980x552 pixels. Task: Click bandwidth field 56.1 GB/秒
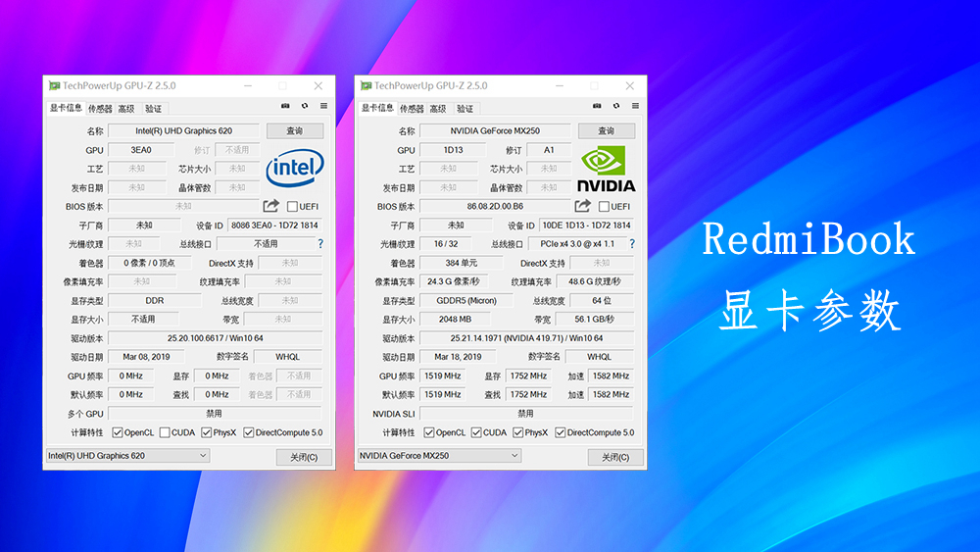point(595,320)
